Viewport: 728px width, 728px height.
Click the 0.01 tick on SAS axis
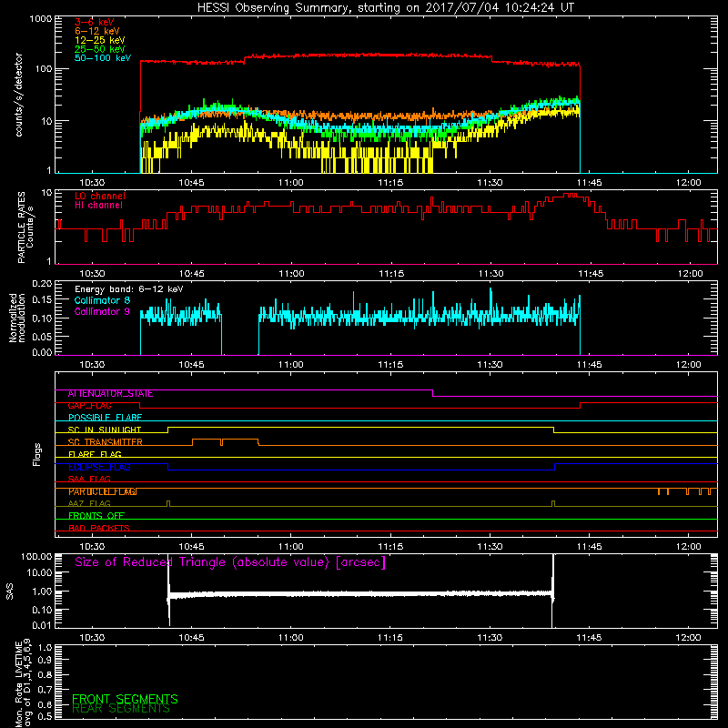42,625
